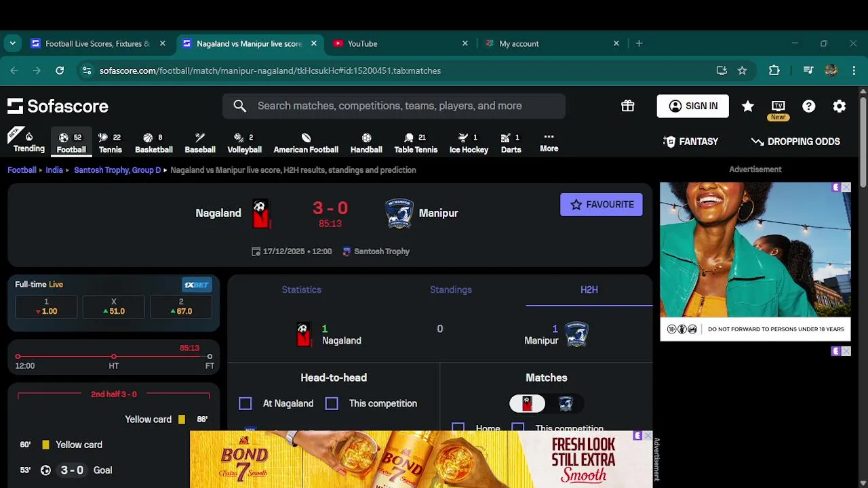Image resolution: width=868 pixels, height=488 pixels.
Task: Select away win odds 67.0
Action: click(x=181, y=307)
